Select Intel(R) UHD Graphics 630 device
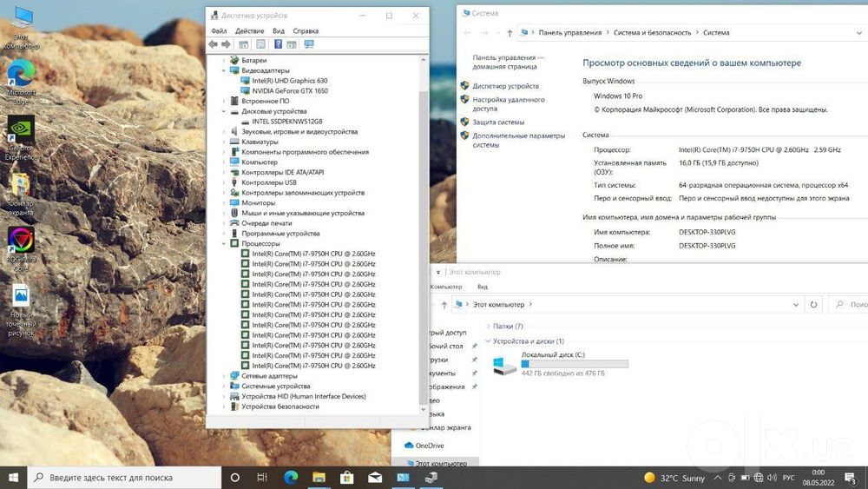Screen dimensions: 868x489 tap(290, 81)
